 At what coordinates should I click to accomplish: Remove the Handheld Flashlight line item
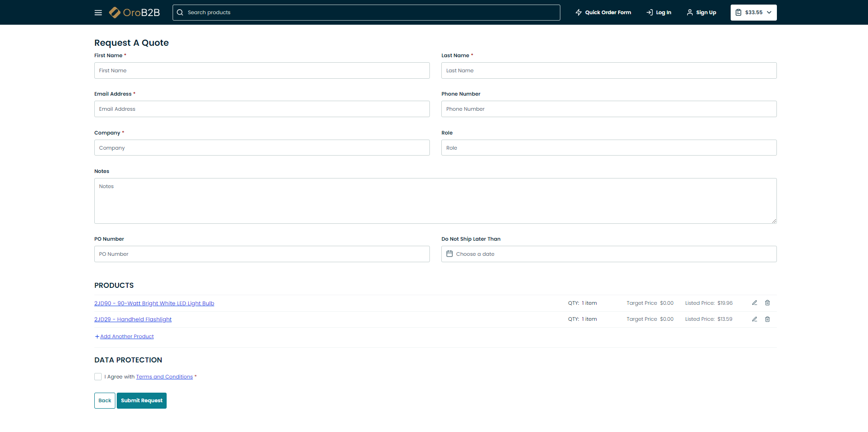(x=768, y=319)
